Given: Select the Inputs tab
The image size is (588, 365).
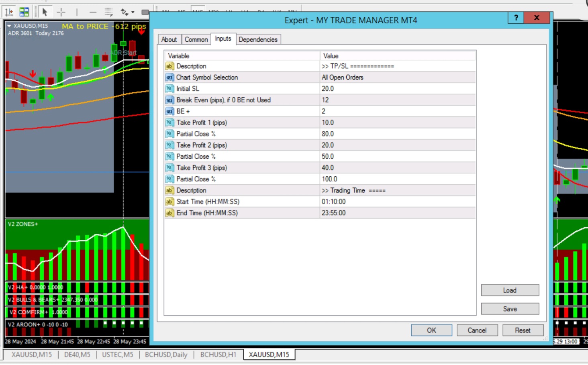Looking at the screenshot, I should [223, 39].
